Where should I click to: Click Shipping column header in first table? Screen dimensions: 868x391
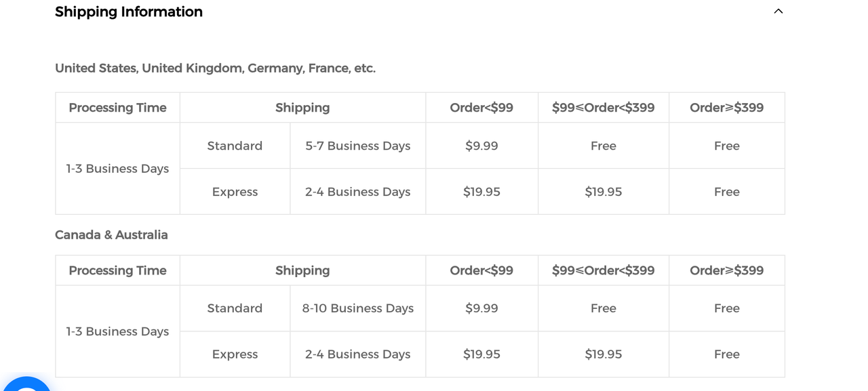(x=302, y=108)
